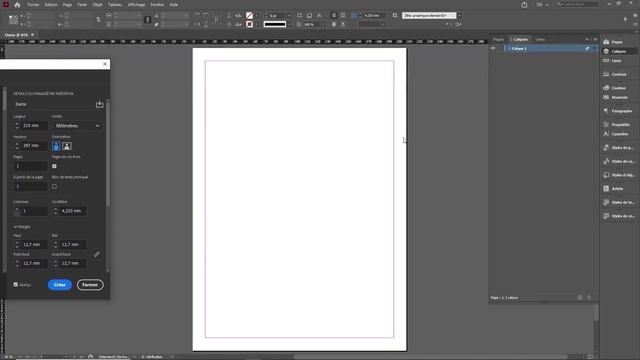This screenshot has width=640, height=360.
Task: Click the reference point grid icon
Action: [13, 20]
